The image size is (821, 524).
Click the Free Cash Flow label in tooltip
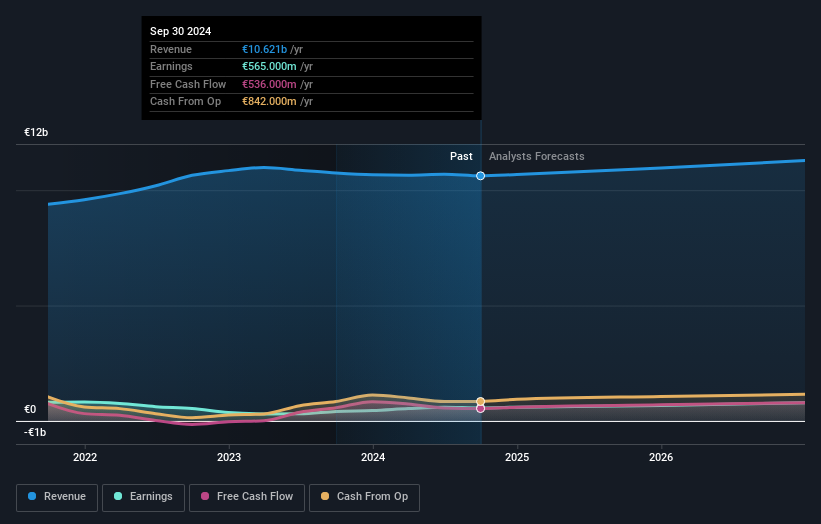click(188, 84)
